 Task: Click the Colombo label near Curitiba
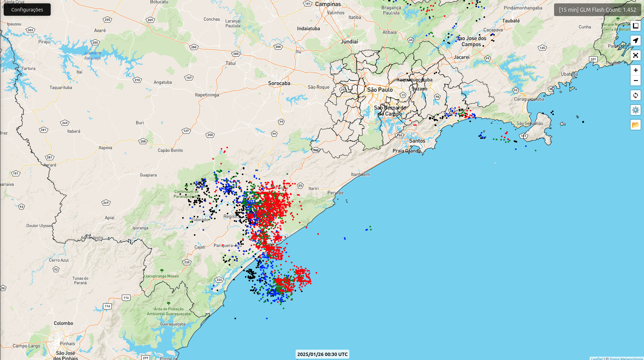click(63, 323)
